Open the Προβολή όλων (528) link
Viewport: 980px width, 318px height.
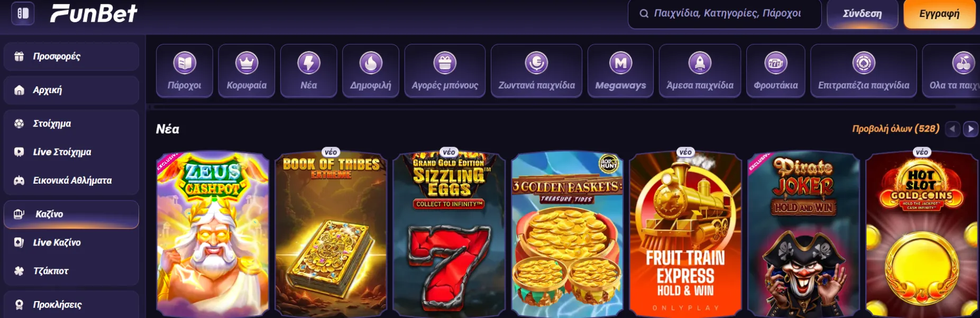pyautogui.click(x=896, y=129)
